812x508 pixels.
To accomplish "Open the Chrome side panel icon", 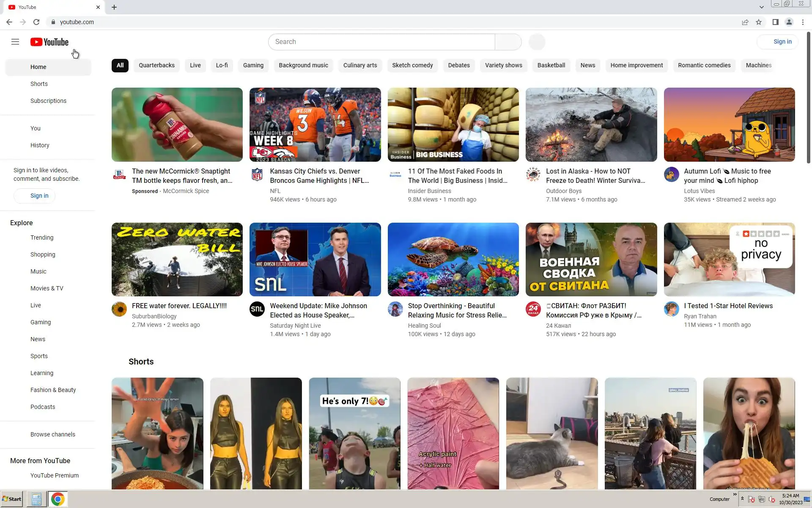I will [775, 22].
